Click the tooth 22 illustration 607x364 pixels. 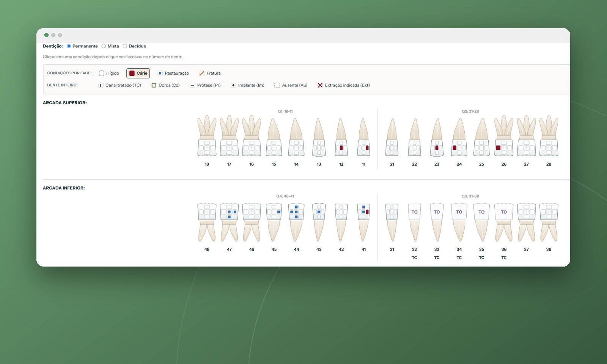(x=414, y=137)
